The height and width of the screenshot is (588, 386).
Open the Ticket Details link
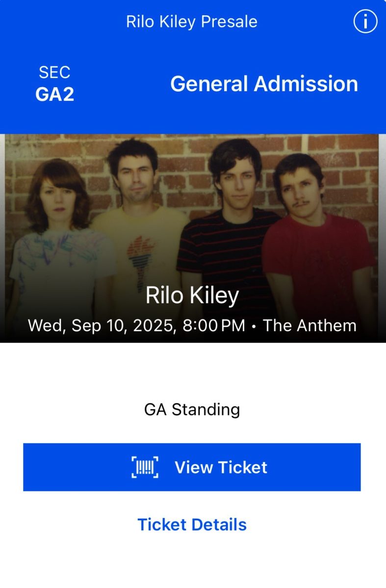click(x=192, y=524)
